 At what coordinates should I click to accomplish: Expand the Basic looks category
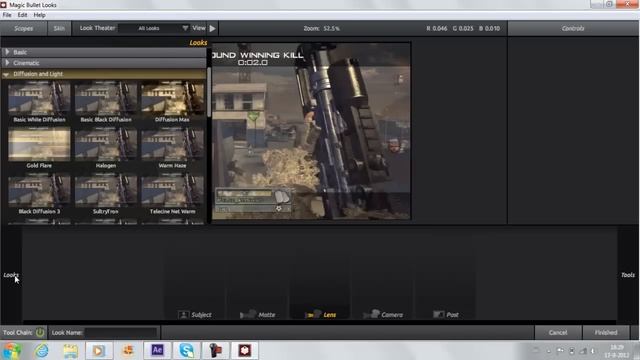coord(104,52)
